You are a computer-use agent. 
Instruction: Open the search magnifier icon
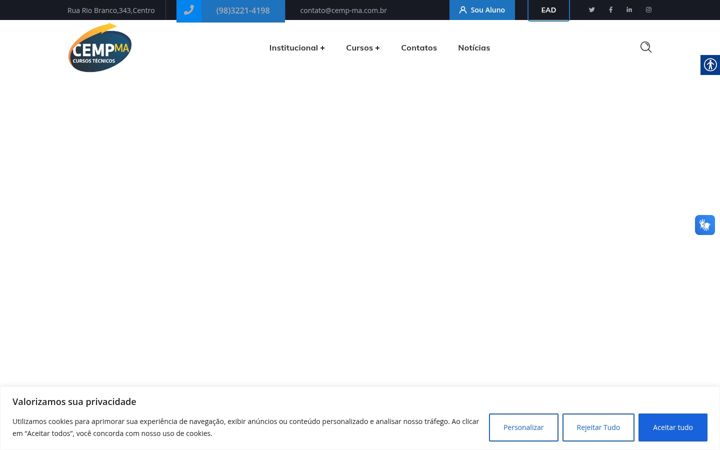tap(646, 47)
